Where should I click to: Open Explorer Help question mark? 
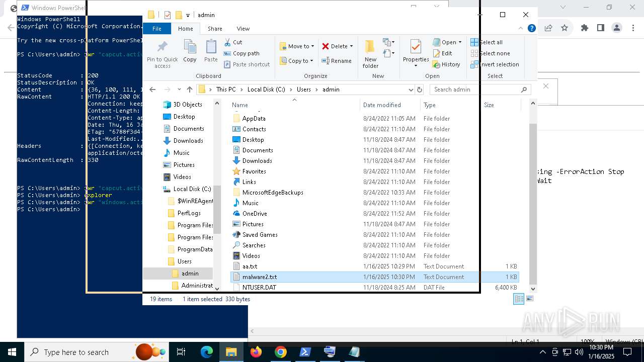pyautogui.click(x=531, y=29)
